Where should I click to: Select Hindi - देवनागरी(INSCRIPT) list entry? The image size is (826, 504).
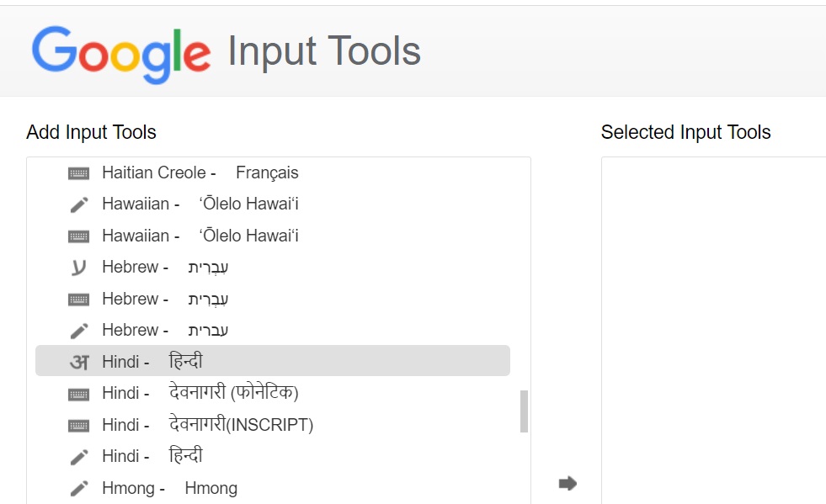(x=272, y=424)
